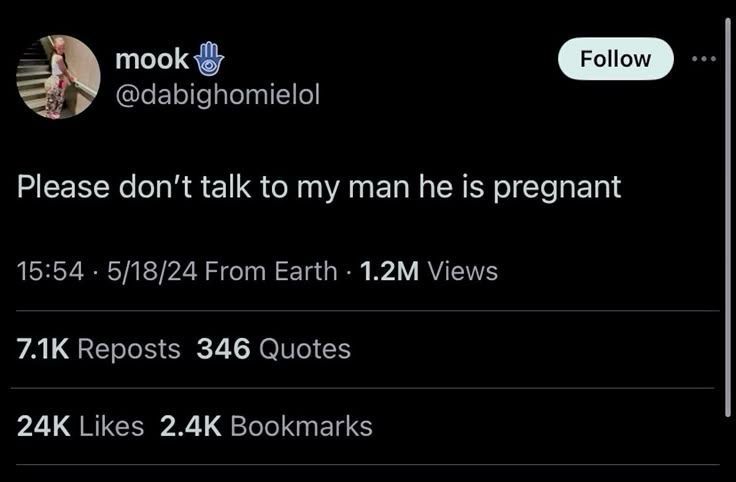
Task: Open the three-dot more options menu
Action: tap(704, 59)
